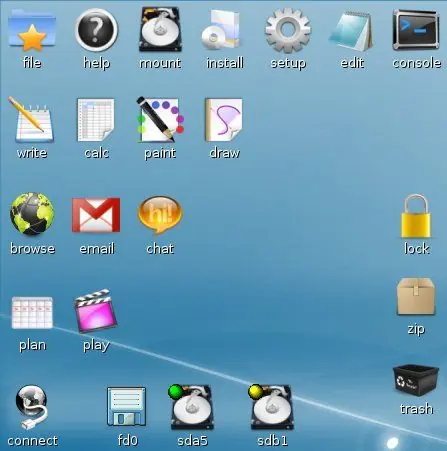Click the "install" label text
This screenshot has width=447, height=451.
point(225,63)
